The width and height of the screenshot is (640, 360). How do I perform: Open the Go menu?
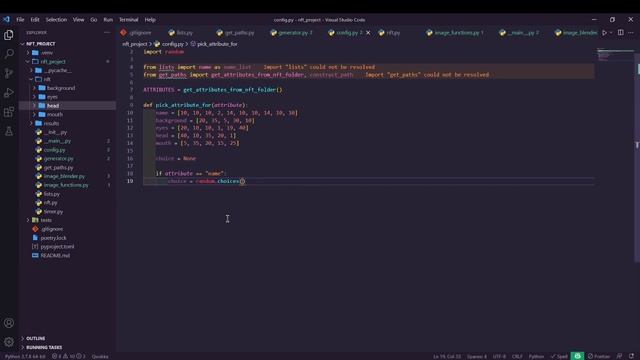point(93,20)
